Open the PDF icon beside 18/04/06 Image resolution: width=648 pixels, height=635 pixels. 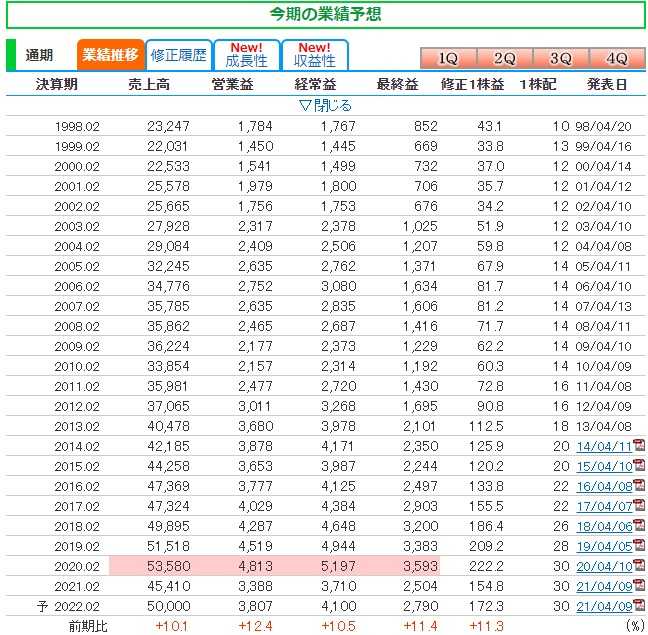[x=639, y=526]
